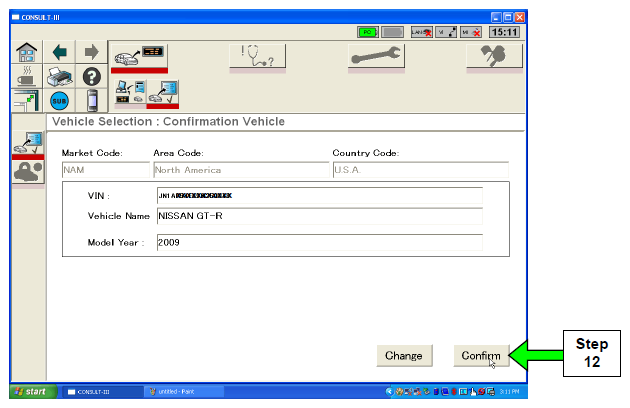Click the Model Year field
Viewport: 630px width, 408px height.
coord(318,242)
